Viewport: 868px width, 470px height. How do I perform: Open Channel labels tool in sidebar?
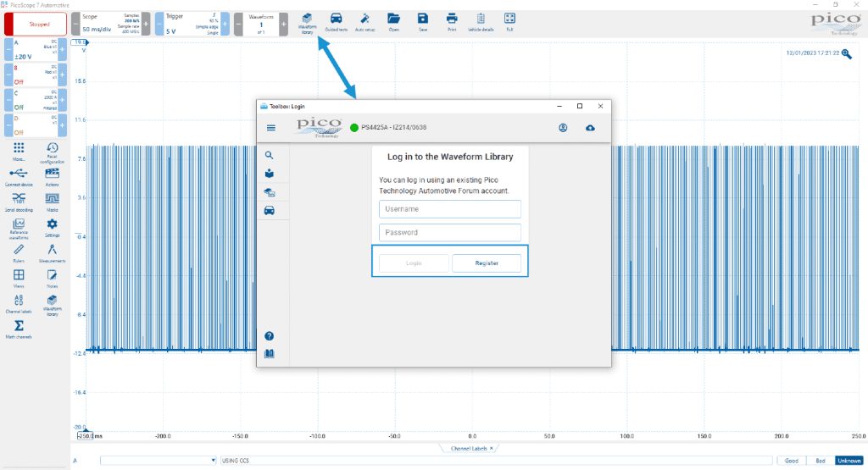19,304
